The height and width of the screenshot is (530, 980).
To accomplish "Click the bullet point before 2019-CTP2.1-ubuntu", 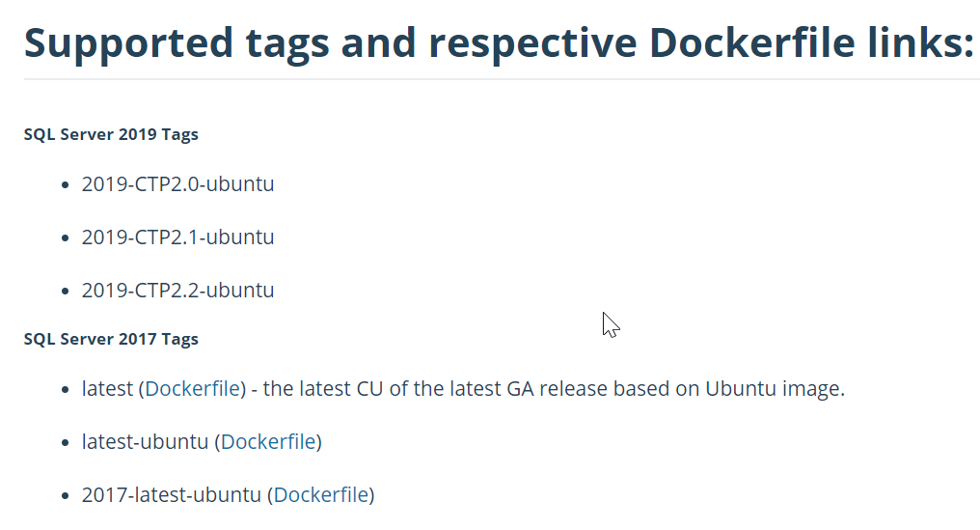I will pos(65,238).
